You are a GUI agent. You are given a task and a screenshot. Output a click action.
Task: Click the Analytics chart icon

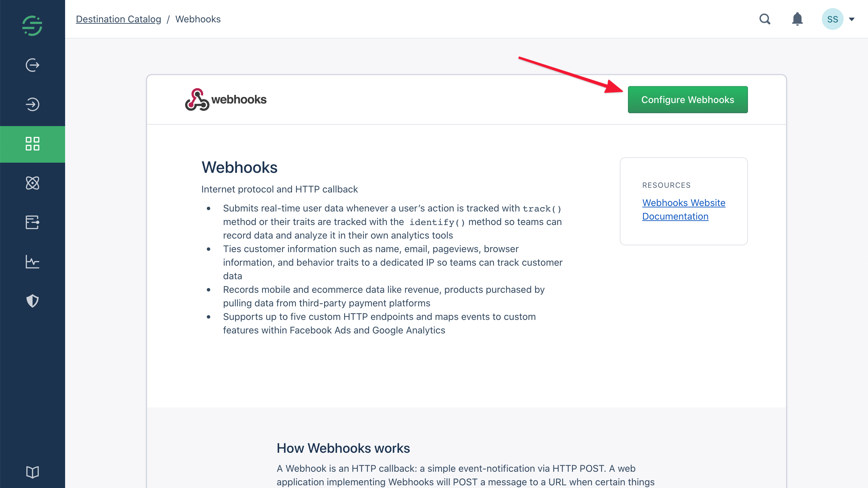pyautogui.click(x=33, y=262)
